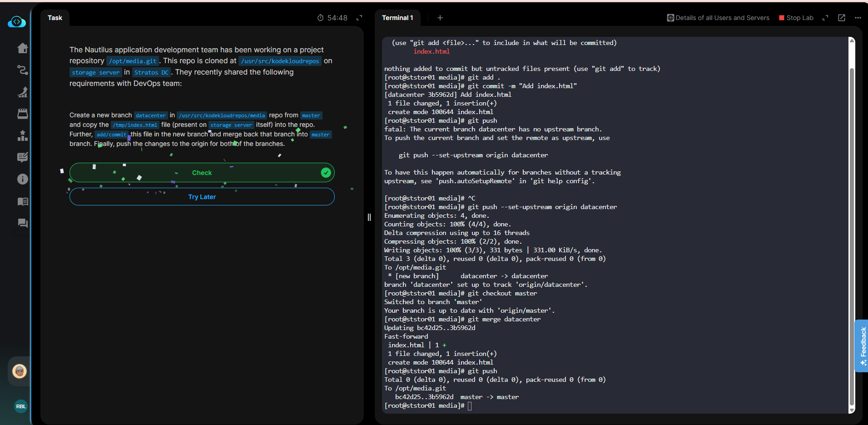Viewport: 868px width, 425px height.
Task: Open terminal in new window icon
Action: tap(842, 18)
